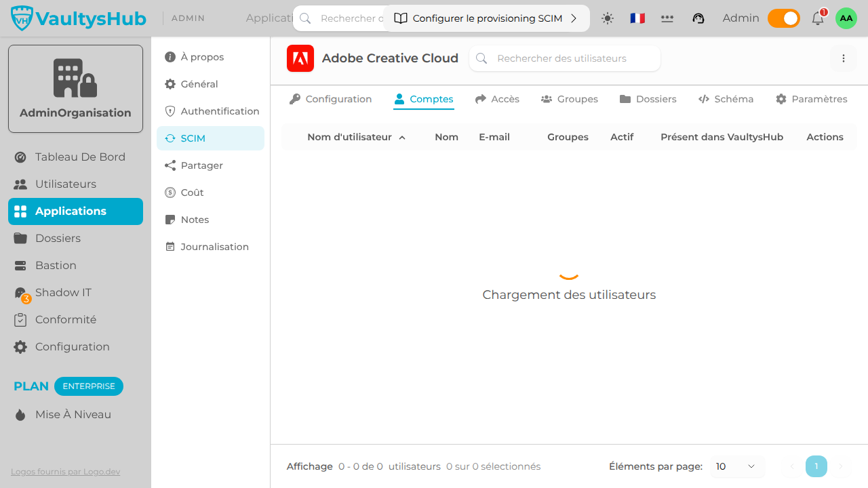Open the AA user avatar menu
The width and height of the screenshot is (868, 488).
[846, 18]
